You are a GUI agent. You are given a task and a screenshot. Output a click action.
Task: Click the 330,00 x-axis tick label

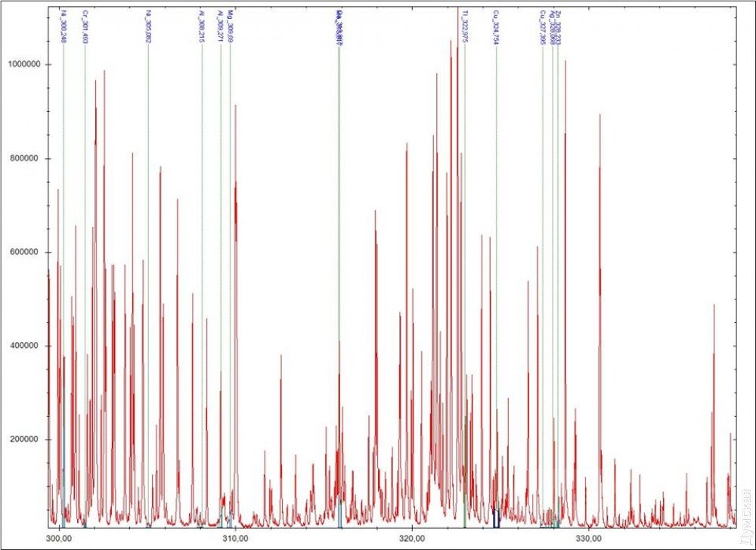point(587,539)
